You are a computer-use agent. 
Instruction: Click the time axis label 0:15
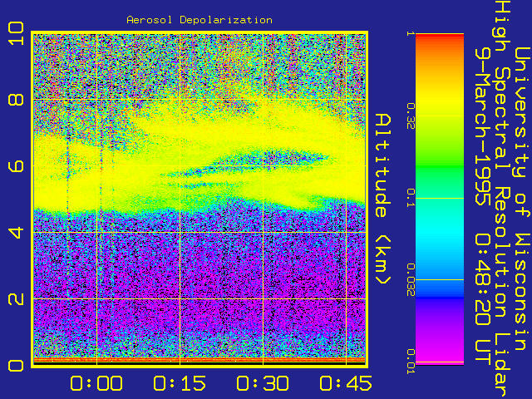180,384
